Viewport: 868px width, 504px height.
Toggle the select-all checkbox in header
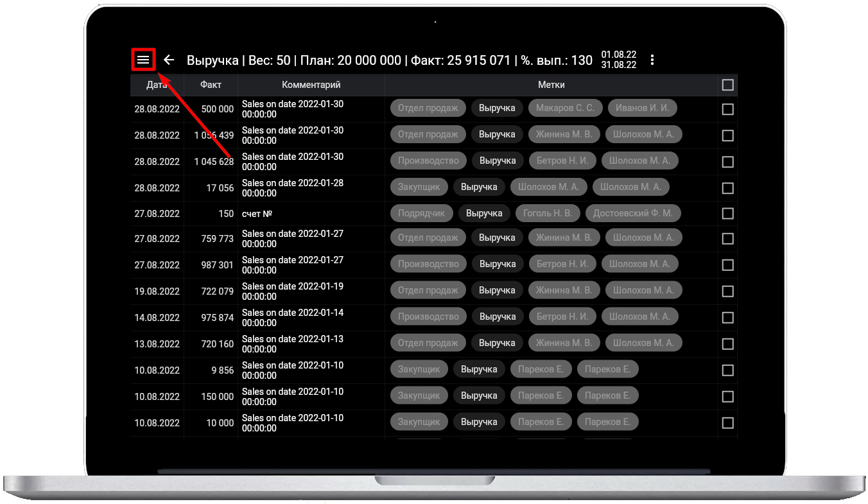(x=727, y=85)
